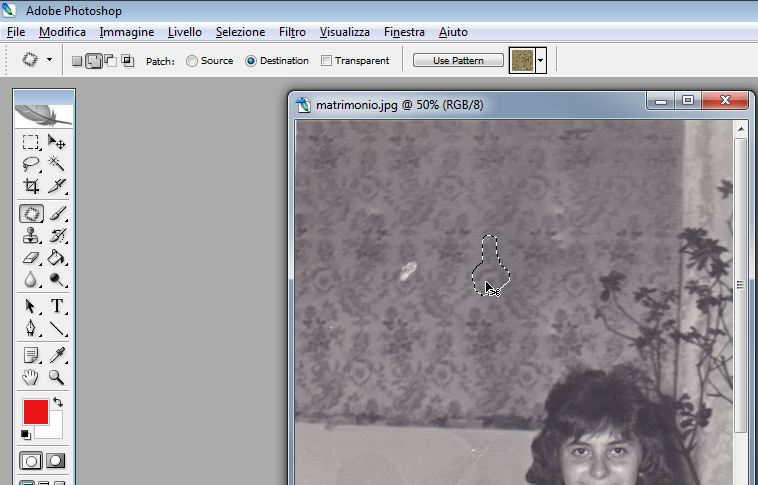This screenshot has height=485, width=758.
Task: Click the document vertical scrollbar thumb
Action: click(741, 285)
